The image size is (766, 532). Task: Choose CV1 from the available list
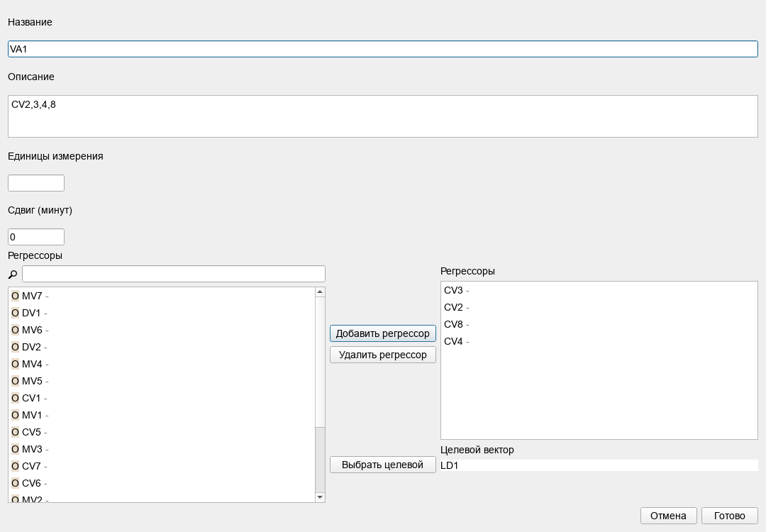(162, 398)
